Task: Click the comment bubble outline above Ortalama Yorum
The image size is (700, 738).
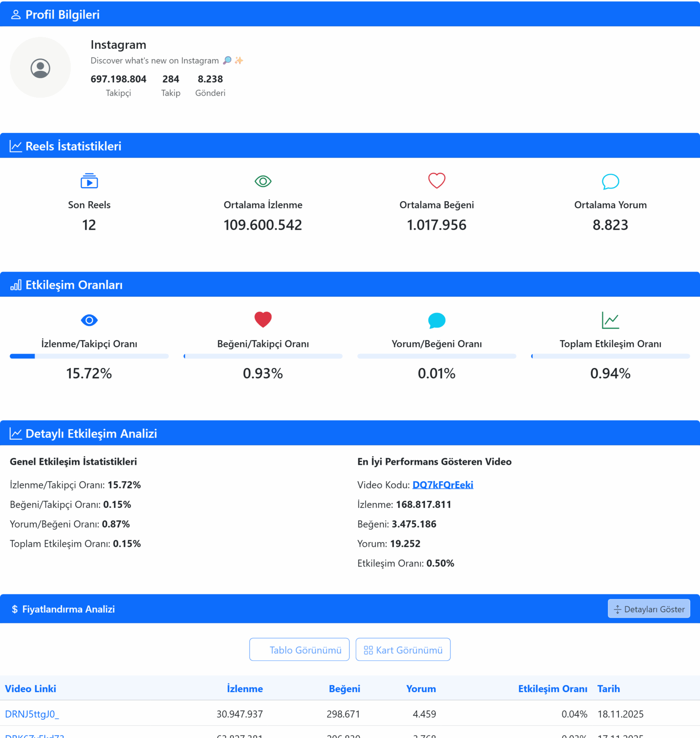Action: coord(610,181)
